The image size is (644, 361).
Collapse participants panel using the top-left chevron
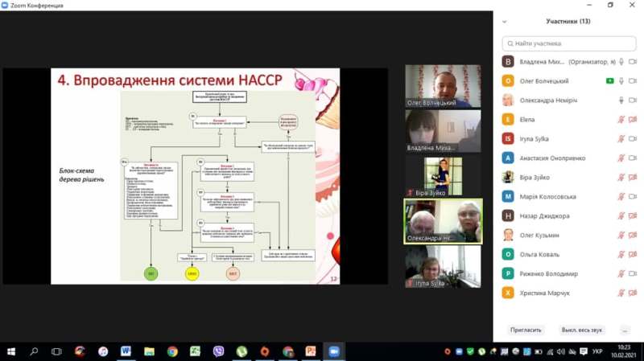[505, 22]
